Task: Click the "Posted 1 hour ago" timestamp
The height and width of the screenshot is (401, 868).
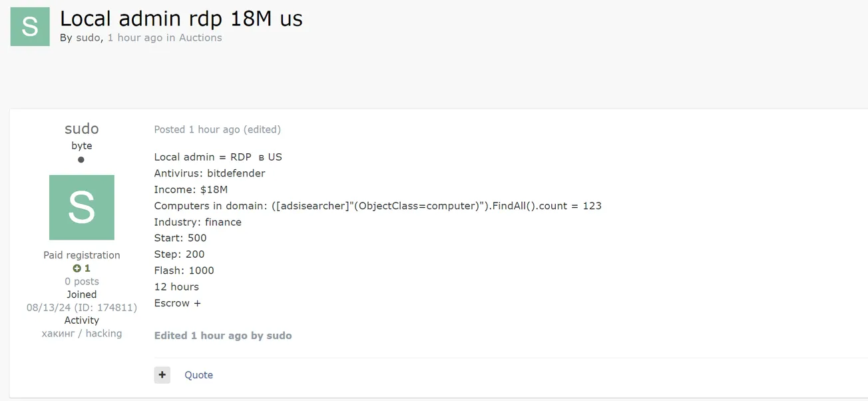Action: click(x=197, y=129)
